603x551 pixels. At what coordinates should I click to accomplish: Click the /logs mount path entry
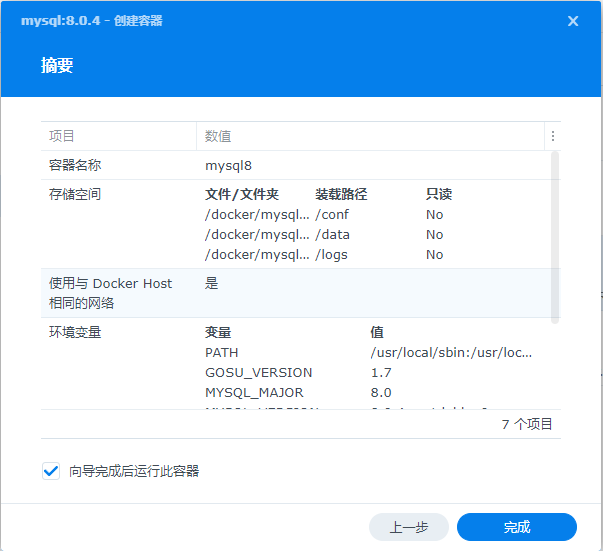(332, 254)
